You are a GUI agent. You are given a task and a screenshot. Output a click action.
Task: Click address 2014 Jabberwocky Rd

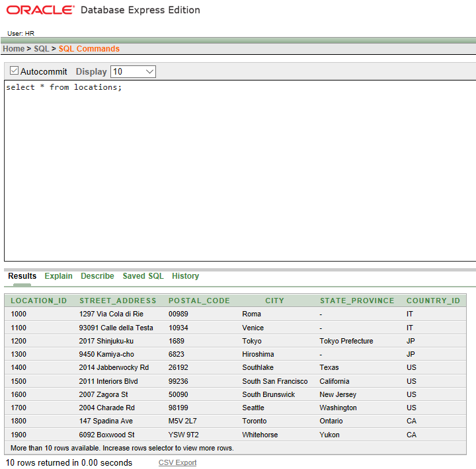point(114,367)
